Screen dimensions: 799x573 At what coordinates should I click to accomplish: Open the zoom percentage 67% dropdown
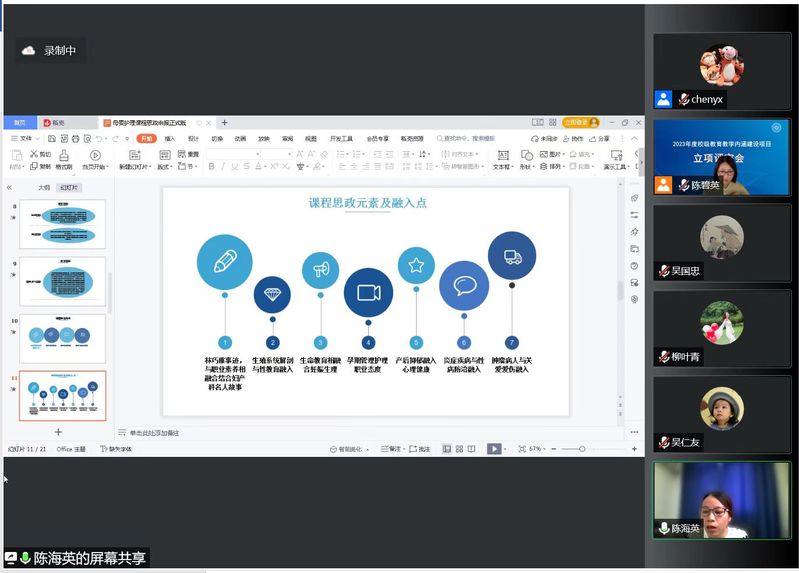point(536,449)
